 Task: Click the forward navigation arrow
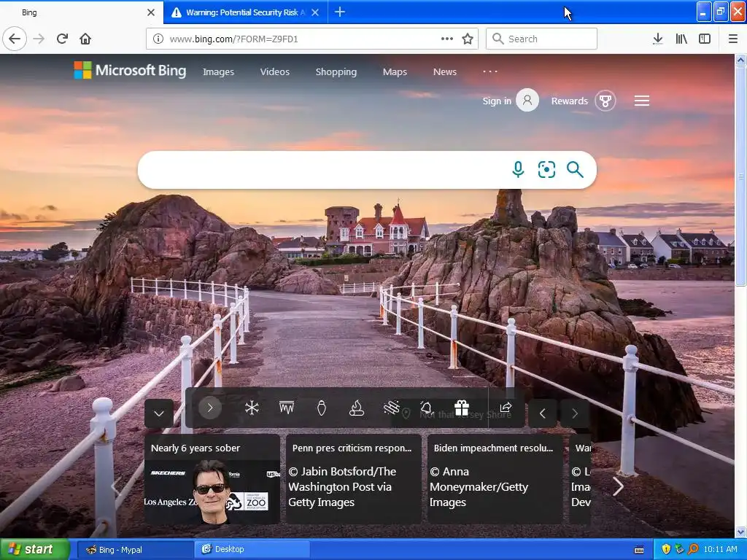(39, 39)
